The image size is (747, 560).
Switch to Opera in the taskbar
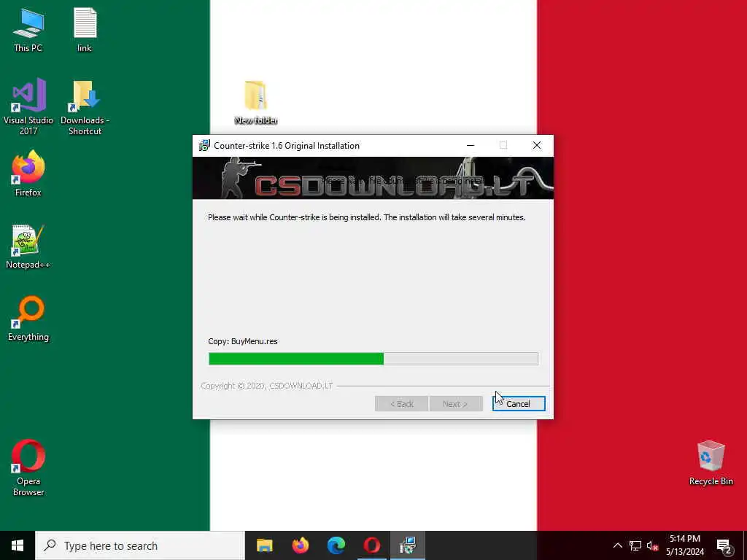[372, 545]
